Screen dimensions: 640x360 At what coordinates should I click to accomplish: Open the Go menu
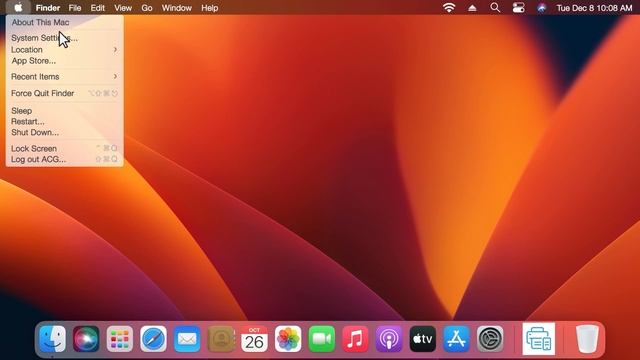pos(147,8)
